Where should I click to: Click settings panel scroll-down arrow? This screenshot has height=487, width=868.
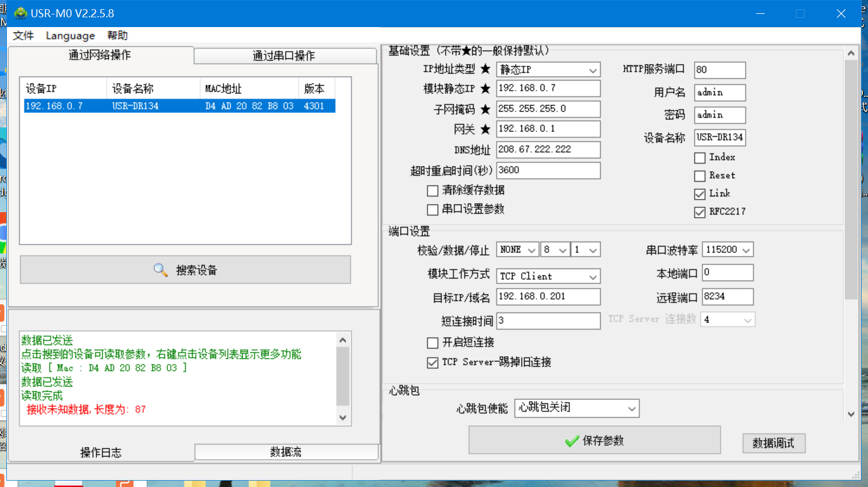pyautogui.click(x=851, y=414)
